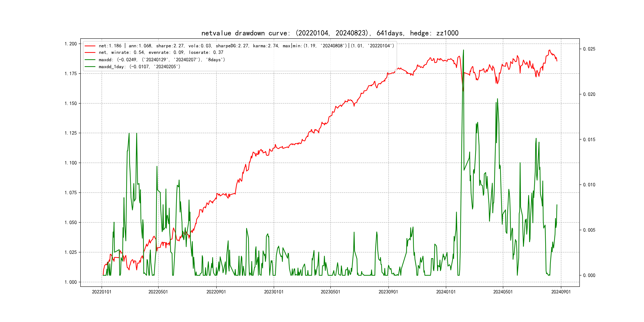Click the tallest green drawdown peak

pyautogui.click(x=463, y=50)
